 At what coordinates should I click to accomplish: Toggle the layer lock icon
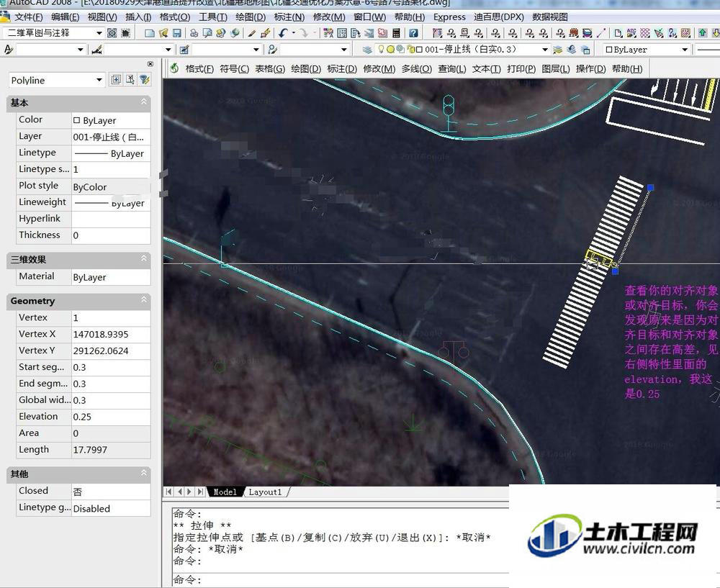click(411, 49)
